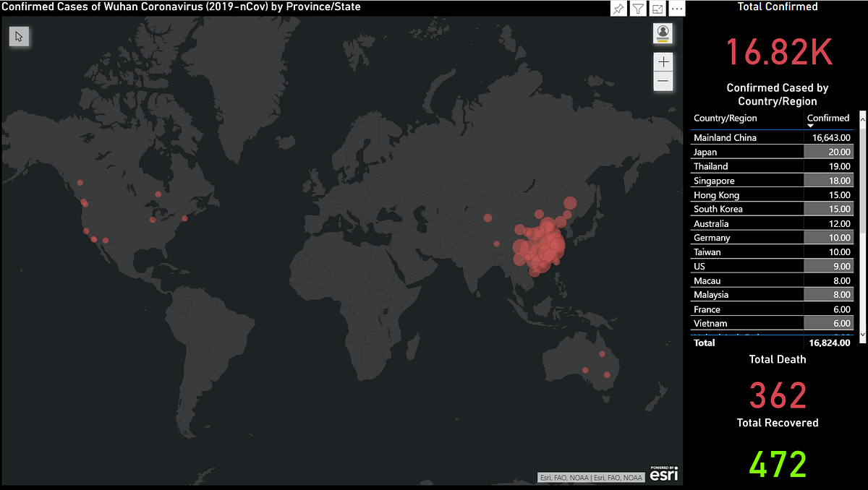Click the 16.82K Total Confirmed value

point(778,51)
